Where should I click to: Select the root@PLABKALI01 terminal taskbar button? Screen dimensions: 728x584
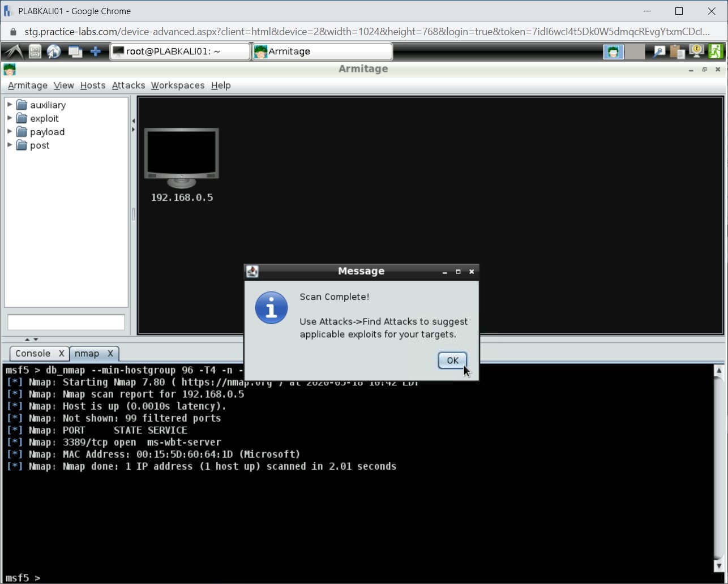click(179, 51)
